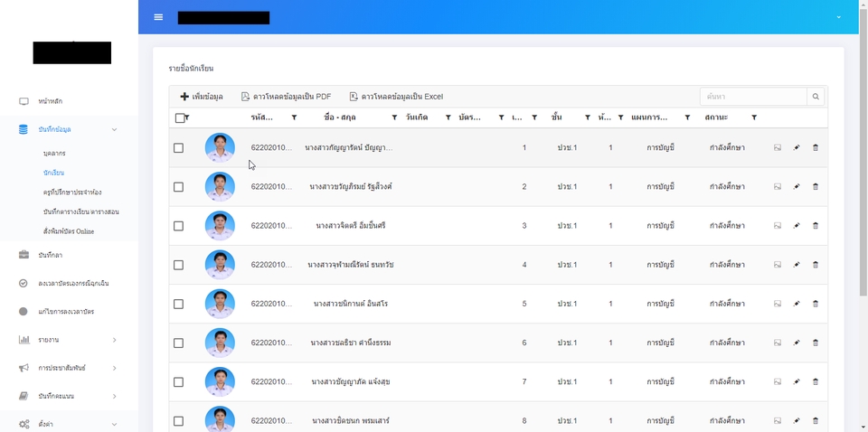Viewport: 868px width, 432px height.
Task: Download data as Excel button
Action: pos(396,97)
